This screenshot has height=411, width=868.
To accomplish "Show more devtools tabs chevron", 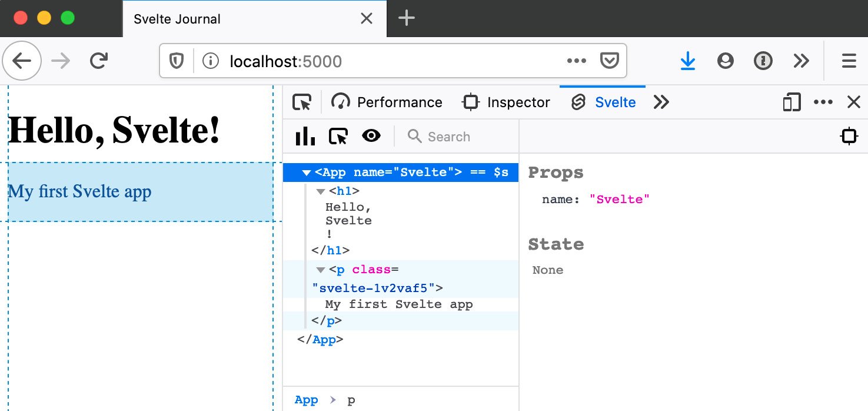I will tap(661, 102).
